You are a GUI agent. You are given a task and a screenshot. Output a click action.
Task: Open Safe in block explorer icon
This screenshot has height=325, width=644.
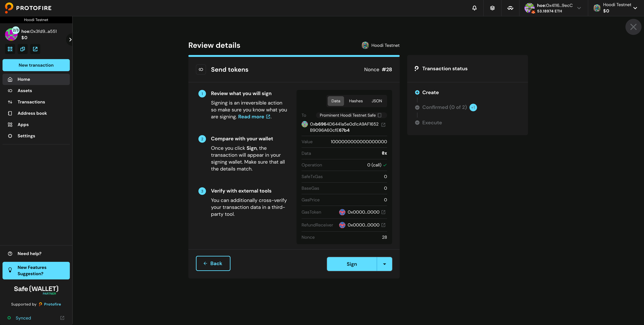tap(35, 49)
